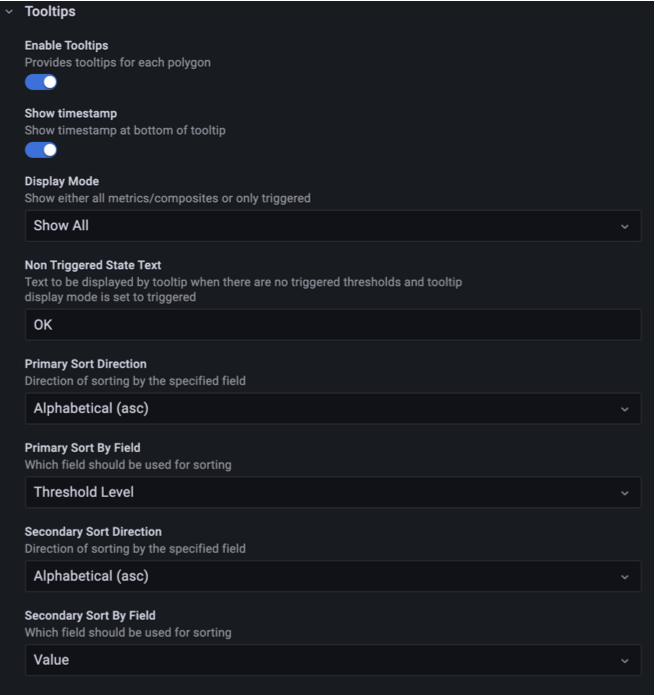The image size is (655, 695).
Task: Click the 'Non Triggered State Text' label
Action: tap(93, 265)
